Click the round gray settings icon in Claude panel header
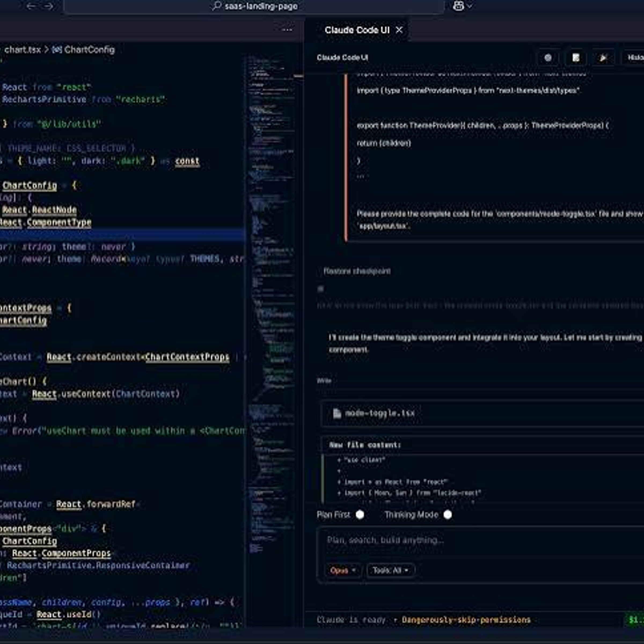This screenshot has height=644, width=644. click(548, 58)
